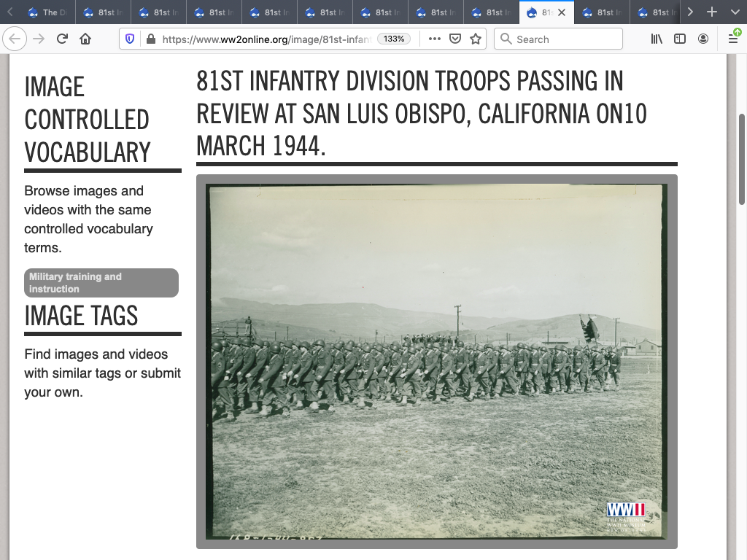Save page to Pocket

[x=455, y=39]
